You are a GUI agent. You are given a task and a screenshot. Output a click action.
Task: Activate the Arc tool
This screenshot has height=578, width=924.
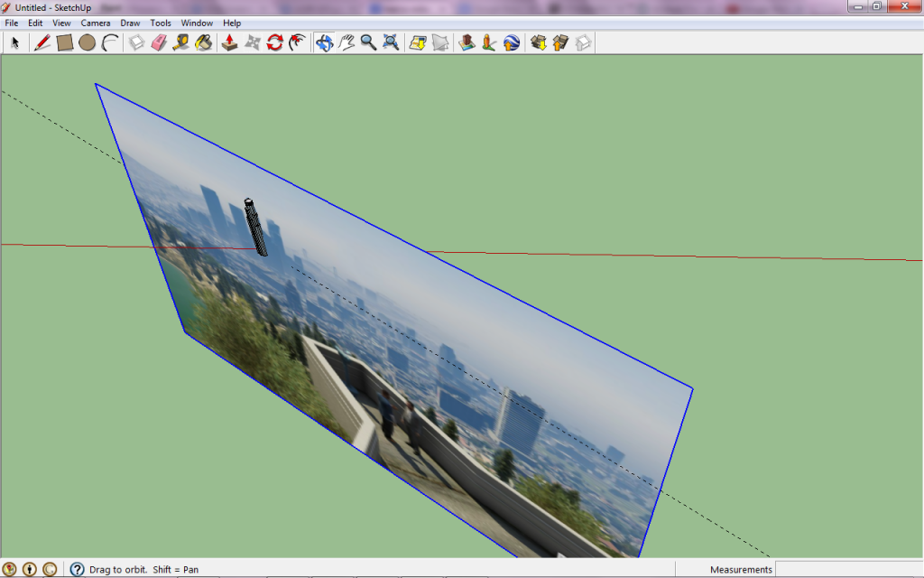click(x=110, y=42)
